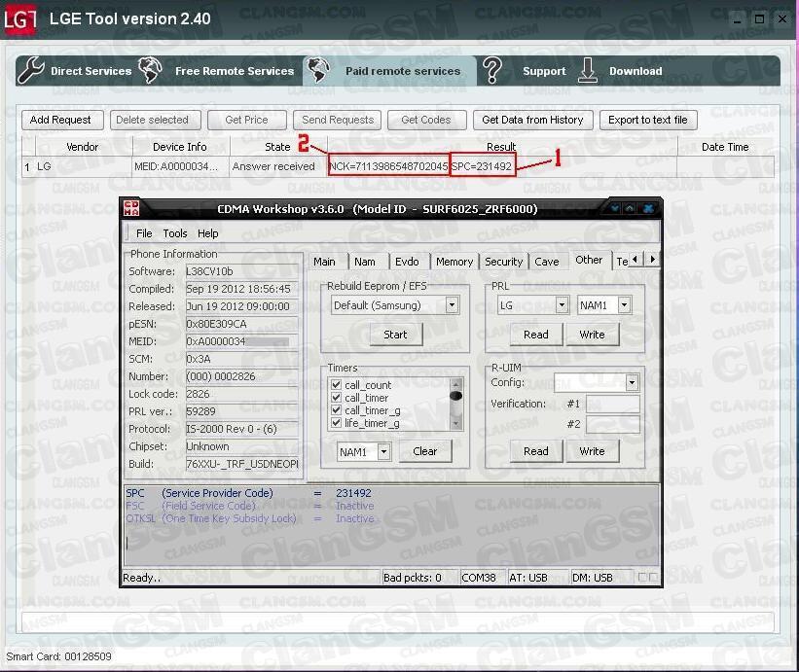Image resolution: width=799 pixels, height=672 pixels.
Task: Toggle the call_timer_g checkbox
Action: coord(337,410)
